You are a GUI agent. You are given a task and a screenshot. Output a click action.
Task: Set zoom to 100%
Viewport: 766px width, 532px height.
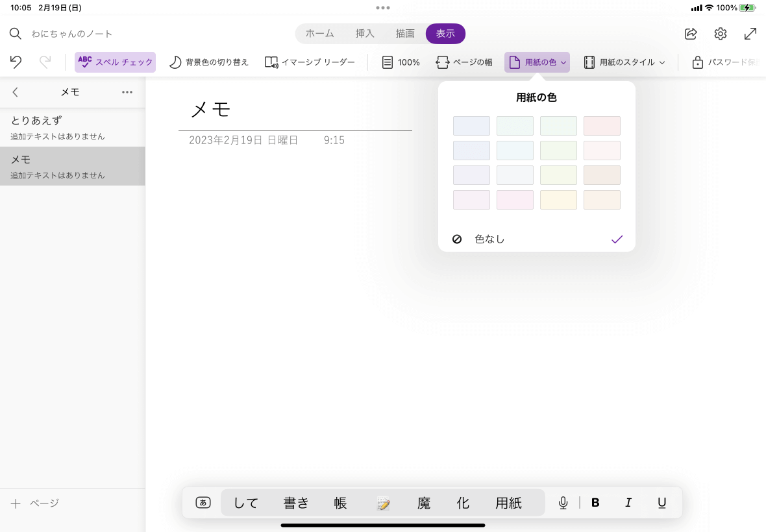click(x=401, y=62)
